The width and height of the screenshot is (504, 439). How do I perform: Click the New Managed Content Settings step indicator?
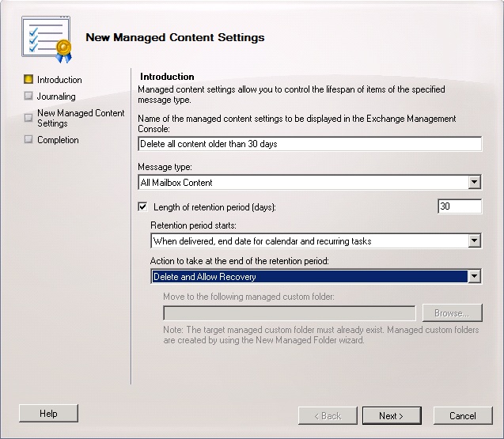click(28, 118)
